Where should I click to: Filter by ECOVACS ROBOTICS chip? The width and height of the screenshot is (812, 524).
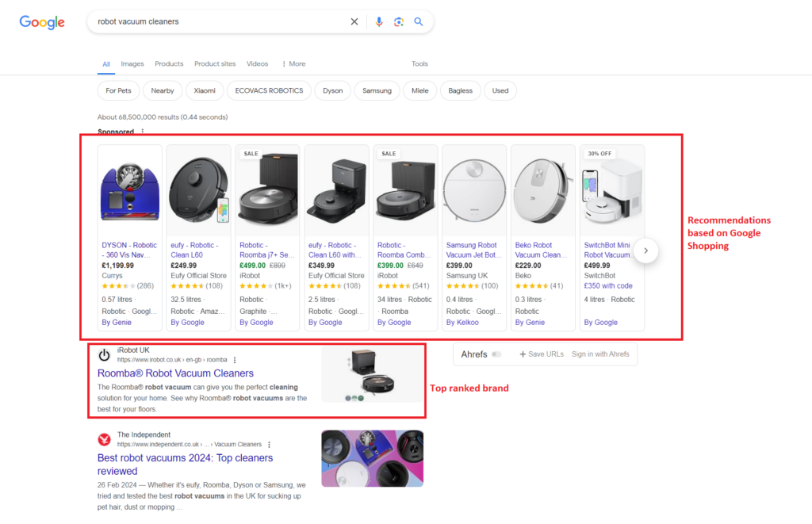(x=269, y=90)
